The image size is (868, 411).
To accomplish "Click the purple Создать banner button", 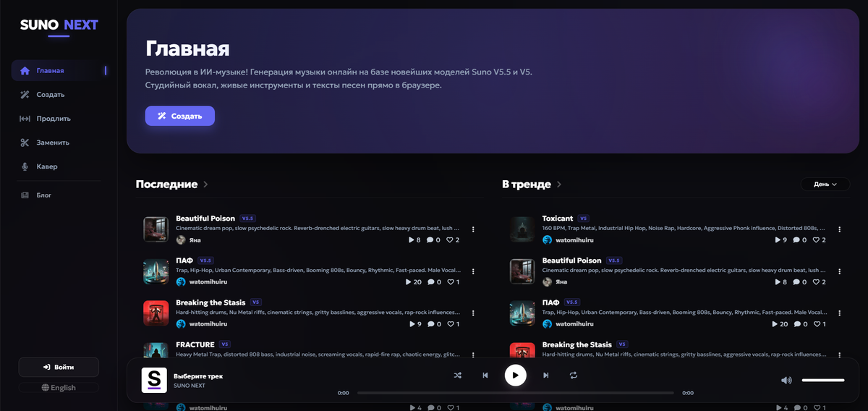I will click(x=180, y=116).
